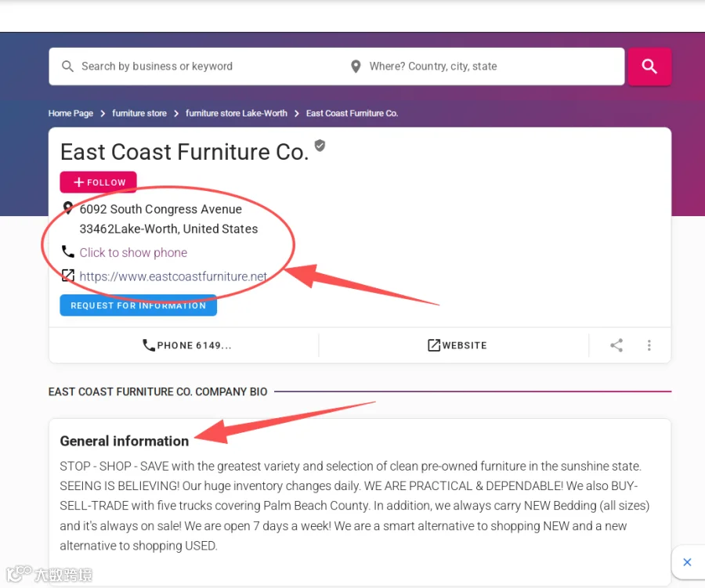This screenshot has width=705, height=588.
Task: Open the three-dot more options menu
Action: click(649, 345)
